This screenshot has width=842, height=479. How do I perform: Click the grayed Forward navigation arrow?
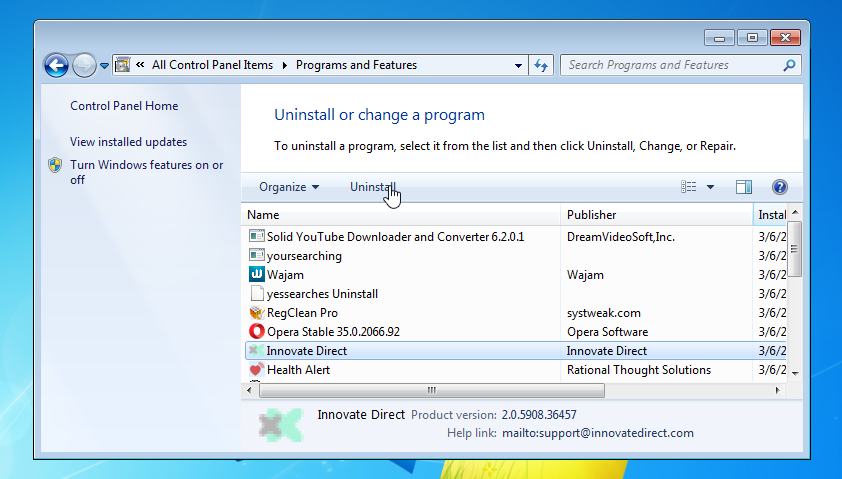coord(84,66)
